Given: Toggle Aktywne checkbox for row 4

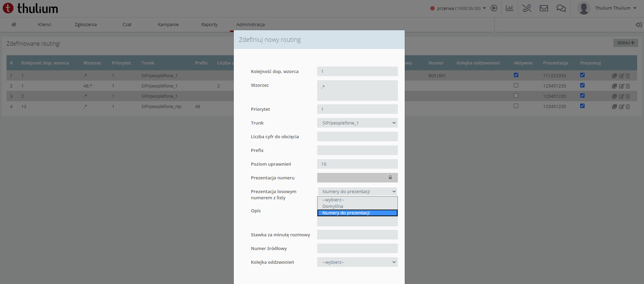Looking at the screenshot, I should (x=516, y=106).
